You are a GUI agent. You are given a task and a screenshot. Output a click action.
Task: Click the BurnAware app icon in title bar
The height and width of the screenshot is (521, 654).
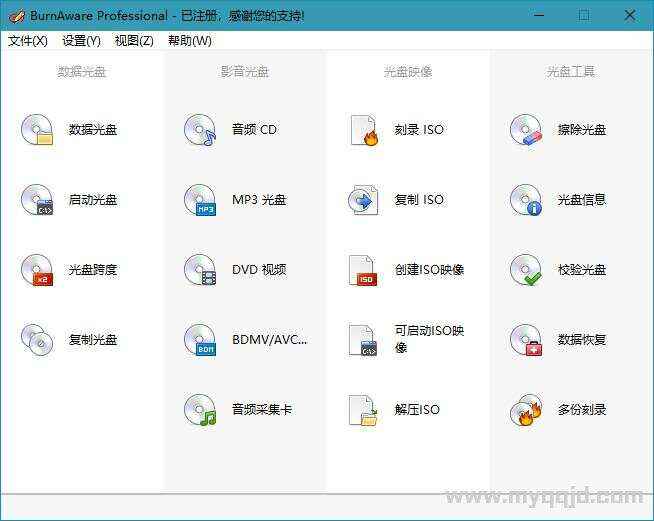pos(17,16)
